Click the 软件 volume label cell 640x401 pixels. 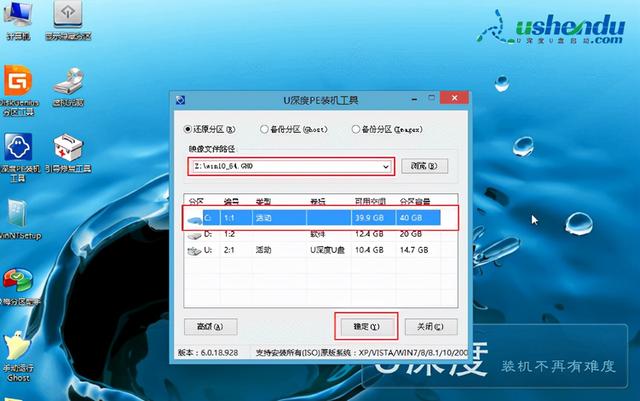click(318, 234)
